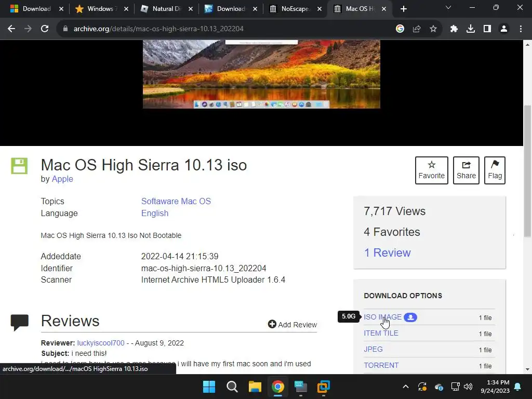This screenshot has width=532, height=399.
Task: Reload the archive.org page
Action: tap(45, 29)
